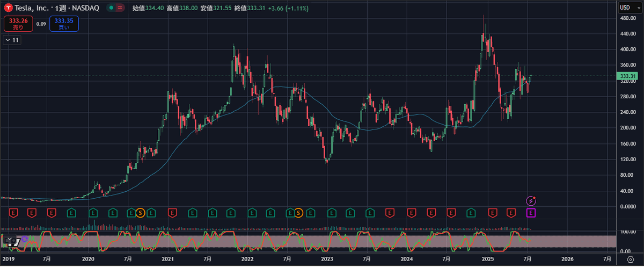
Task: Click the green market-open status dot
Action: pyautogui.click(x=110, y=8)
